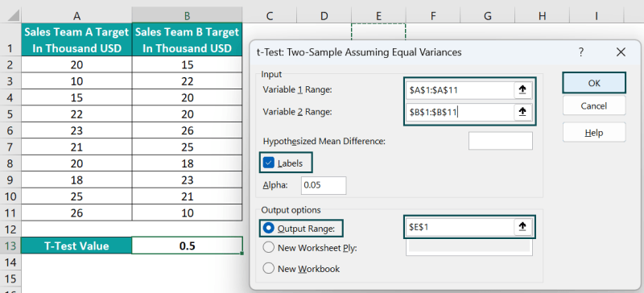
Task: Focus the Variable 1 Range field
Action: click(x=460, y=90)
